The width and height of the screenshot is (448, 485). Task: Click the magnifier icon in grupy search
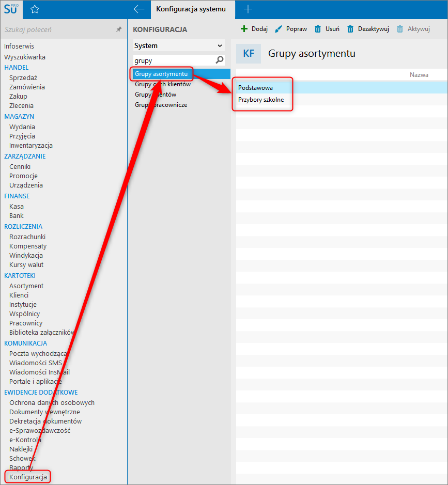220,60
